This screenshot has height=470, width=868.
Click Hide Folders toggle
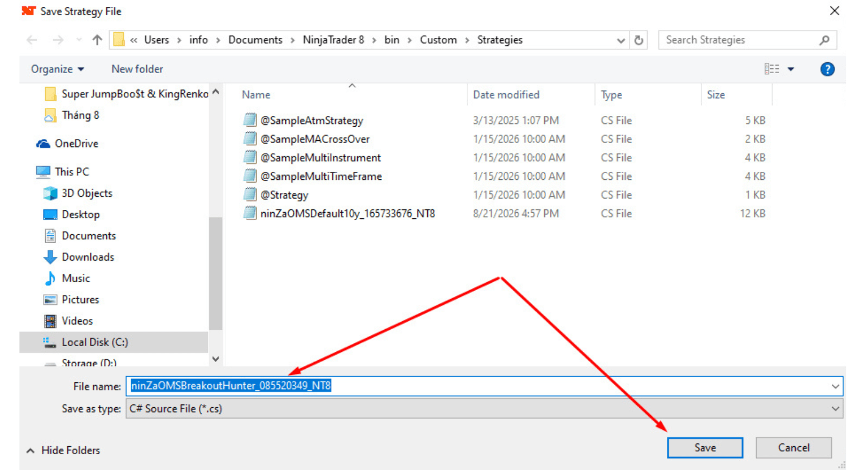tap(63, 450)
